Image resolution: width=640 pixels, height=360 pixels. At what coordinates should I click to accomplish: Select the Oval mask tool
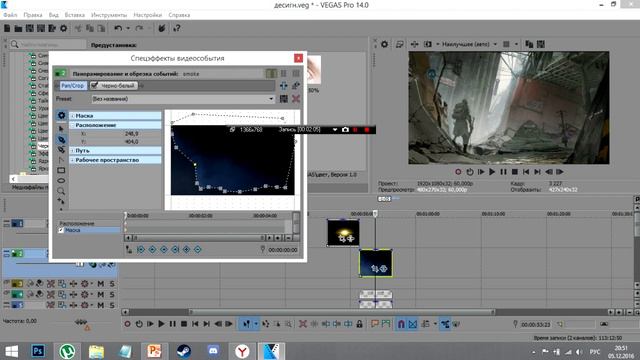click(61, 180)
